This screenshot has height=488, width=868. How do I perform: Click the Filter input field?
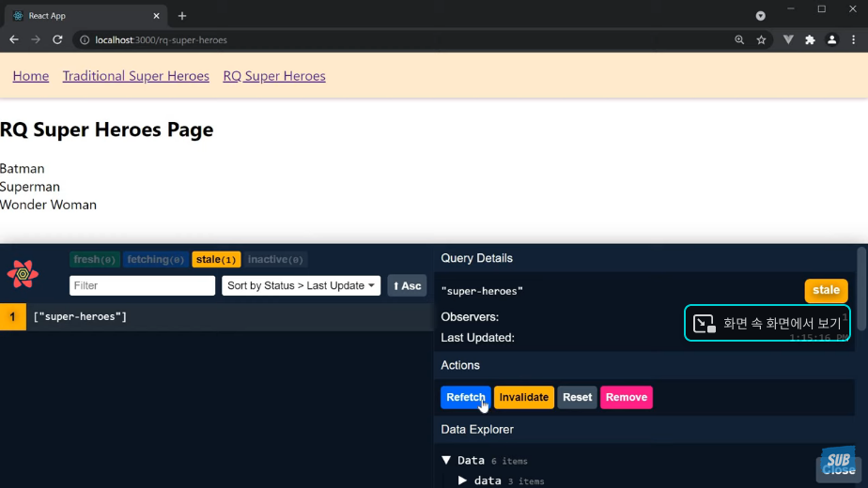click(x=142, y=285)
